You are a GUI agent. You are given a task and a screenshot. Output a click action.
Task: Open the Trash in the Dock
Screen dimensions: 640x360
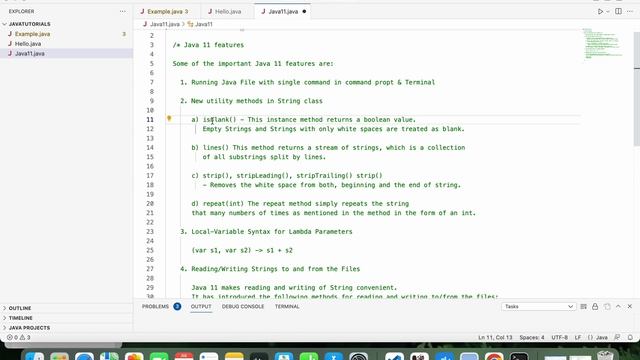[x=605, y=356]
